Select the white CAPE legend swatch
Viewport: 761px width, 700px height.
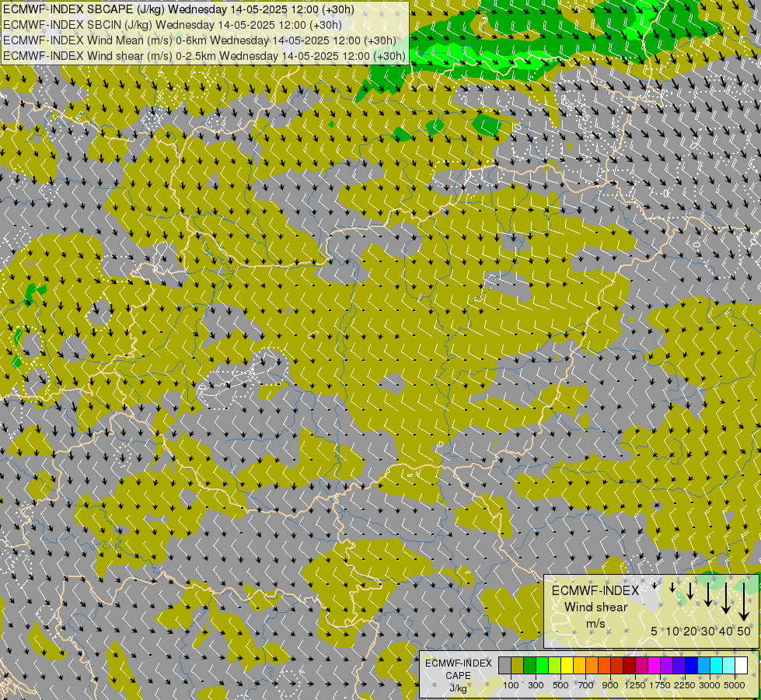(741, 665)
